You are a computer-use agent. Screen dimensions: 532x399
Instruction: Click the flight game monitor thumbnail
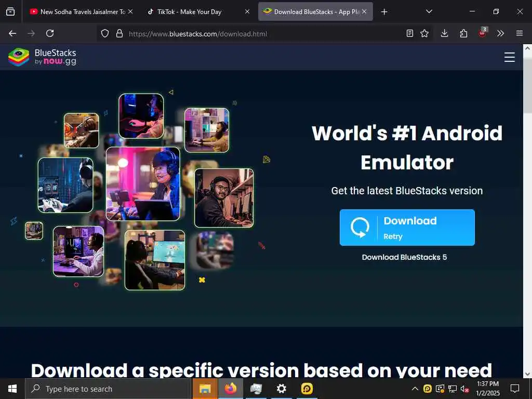[x=155, y=260]
